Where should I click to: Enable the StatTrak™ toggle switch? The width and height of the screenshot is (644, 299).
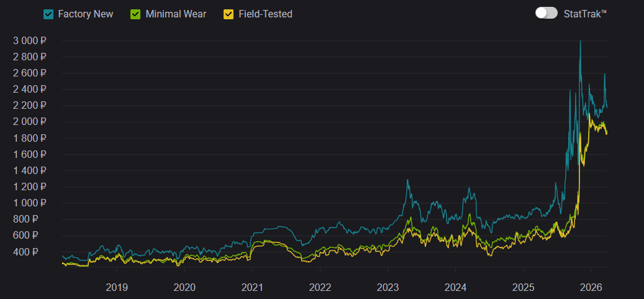click(x=546, y=13)
